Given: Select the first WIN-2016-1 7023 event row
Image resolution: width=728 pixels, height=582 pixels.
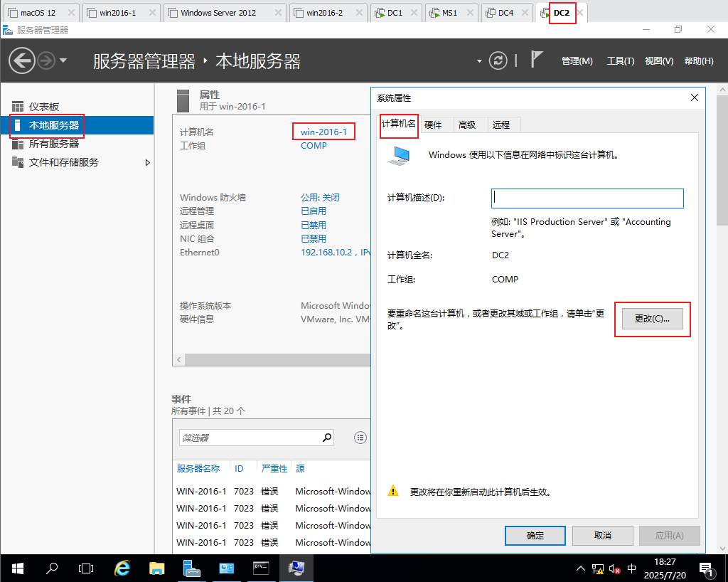Looking at the screenshot, I should tap(273, 492).
